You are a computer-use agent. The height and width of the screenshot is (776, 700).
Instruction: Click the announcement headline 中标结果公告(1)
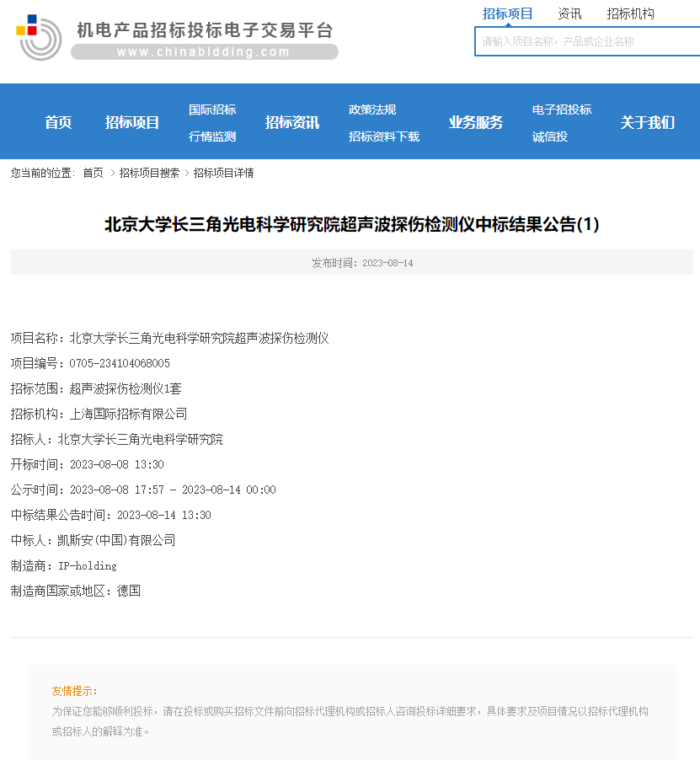tap(537, 224)
